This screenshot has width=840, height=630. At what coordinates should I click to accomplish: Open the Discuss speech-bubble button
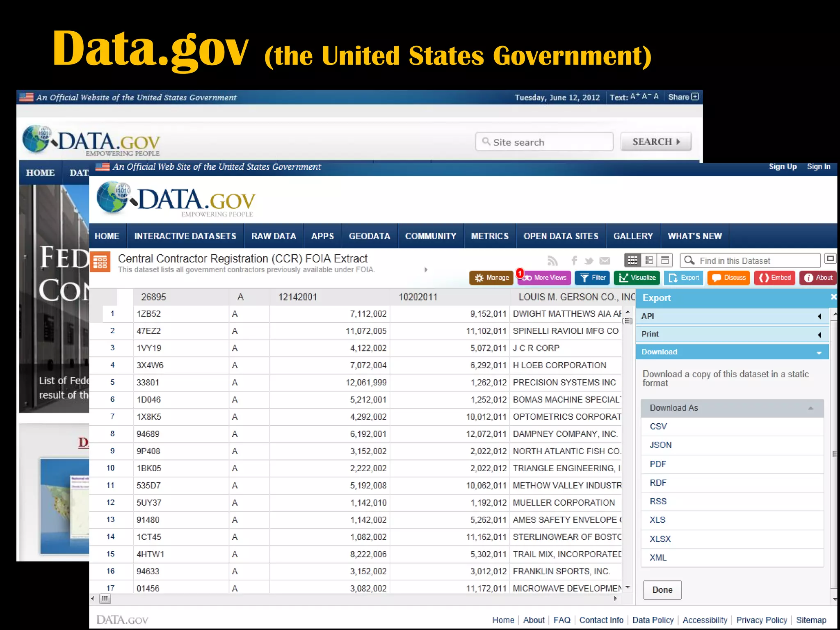[x=728, y=278]
